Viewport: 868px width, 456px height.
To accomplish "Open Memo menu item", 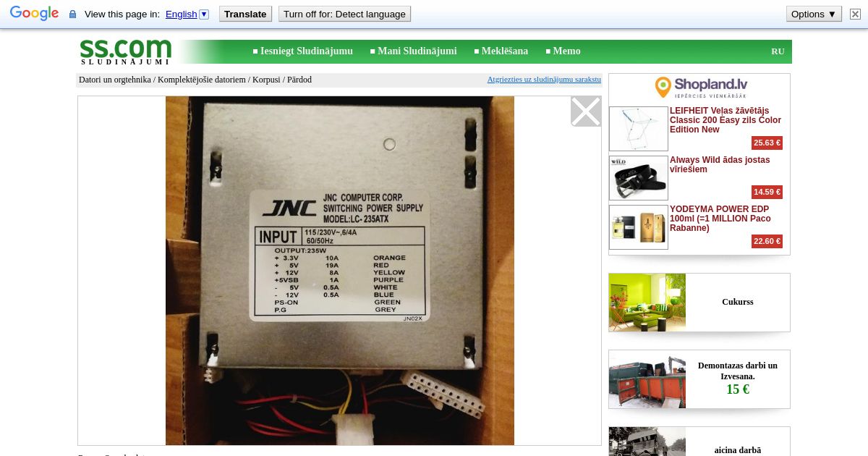I will click(x=567, y=51).
